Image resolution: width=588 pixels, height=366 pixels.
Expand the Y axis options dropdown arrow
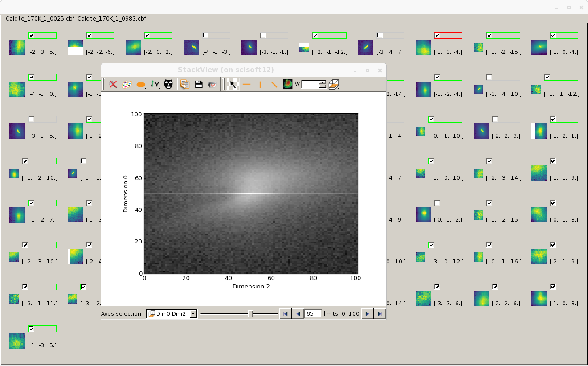pos(159,87)
